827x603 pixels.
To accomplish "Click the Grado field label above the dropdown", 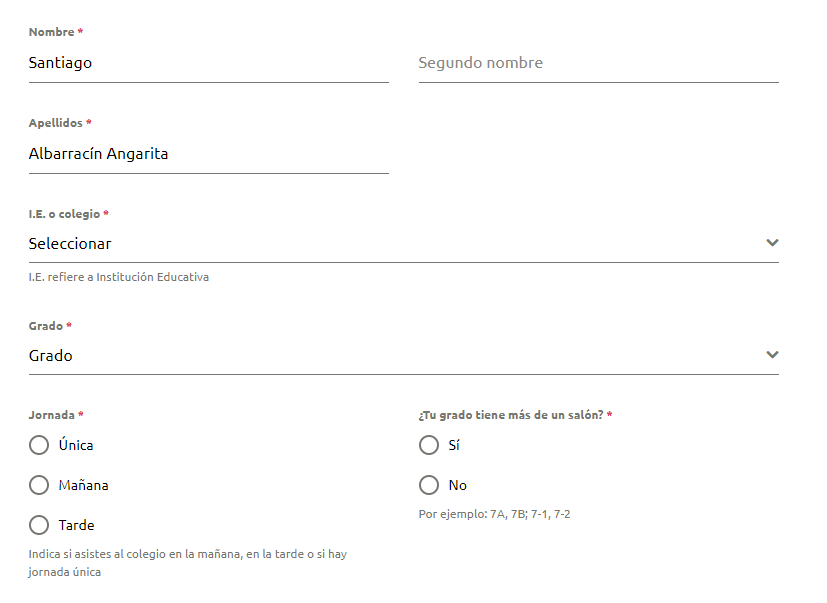I will [x=46, y=326].
